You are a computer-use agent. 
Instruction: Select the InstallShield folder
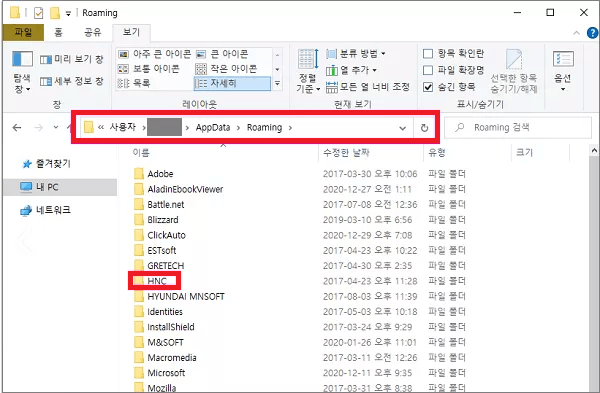tap(171, 327)
